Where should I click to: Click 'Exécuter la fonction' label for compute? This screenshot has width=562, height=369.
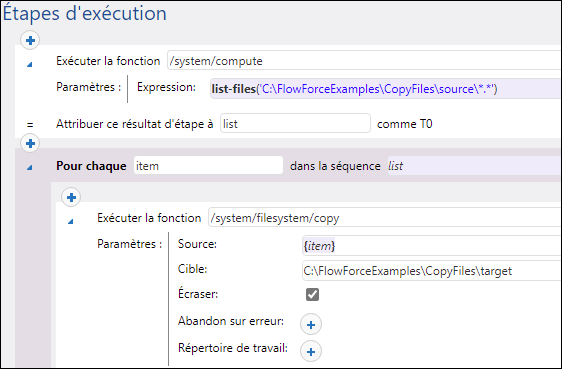click(108, 61)
